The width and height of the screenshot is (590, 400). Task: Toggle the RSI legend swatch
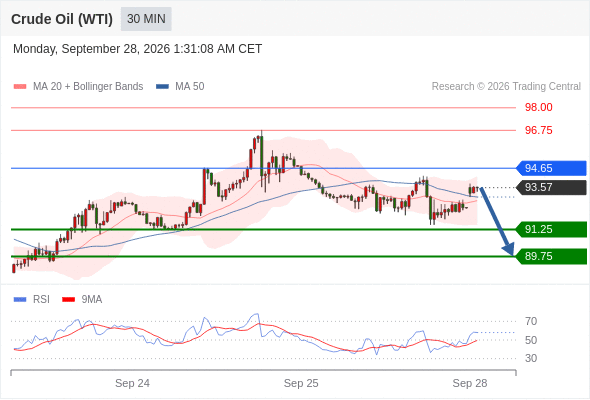[20, 300]
